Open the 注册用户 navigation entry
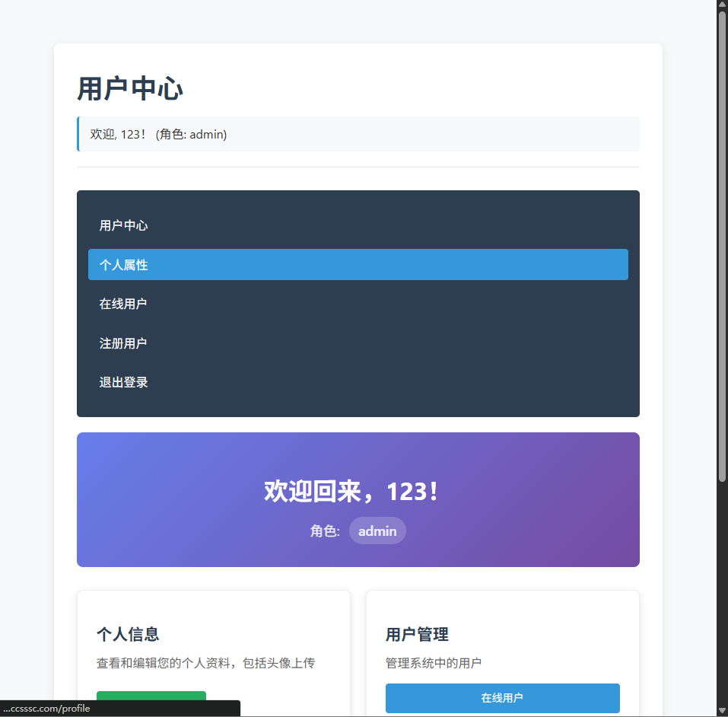 pos(123,343)
